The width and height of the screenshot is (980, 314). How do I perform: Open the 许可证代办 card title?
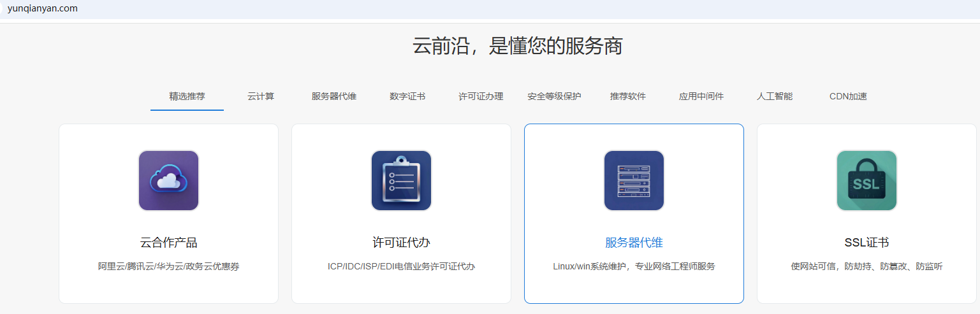click(x=401, y=243)
